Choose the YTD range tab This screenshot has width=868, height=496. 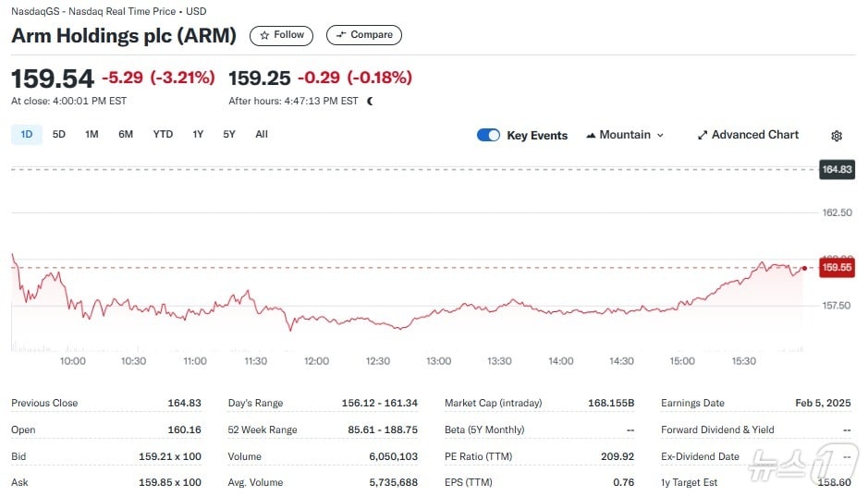[x=163, y=134]
